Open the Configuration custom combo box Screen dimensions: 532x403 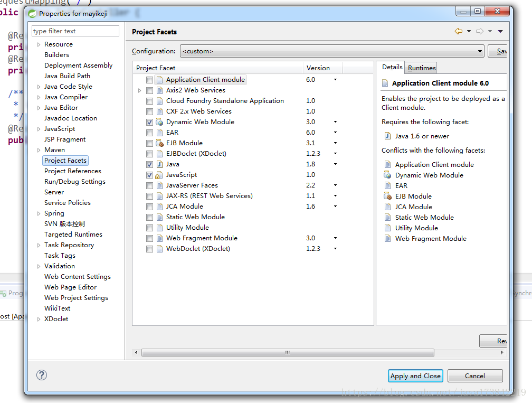[x=332, y=51]
